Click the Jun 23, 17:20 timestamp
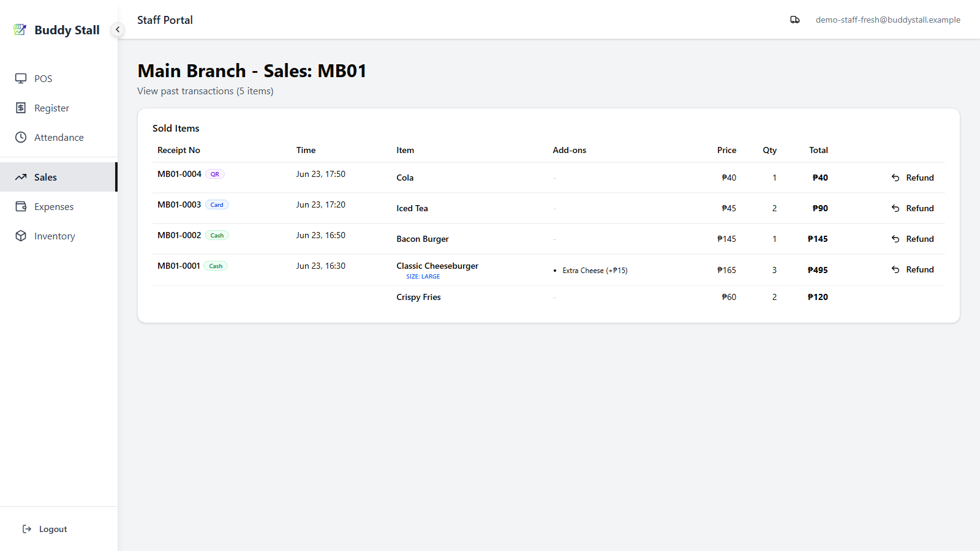 [x=321, y=204]
